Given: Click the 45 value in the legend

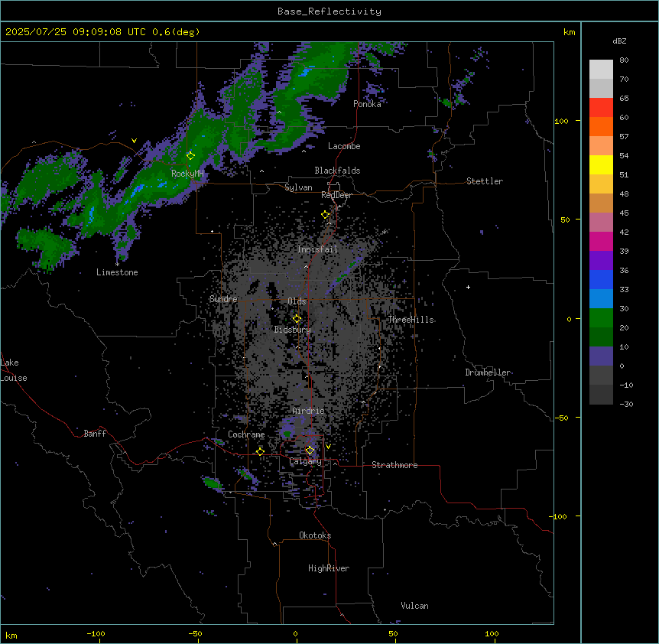Looking at the screenshot, I should point(624,213).
